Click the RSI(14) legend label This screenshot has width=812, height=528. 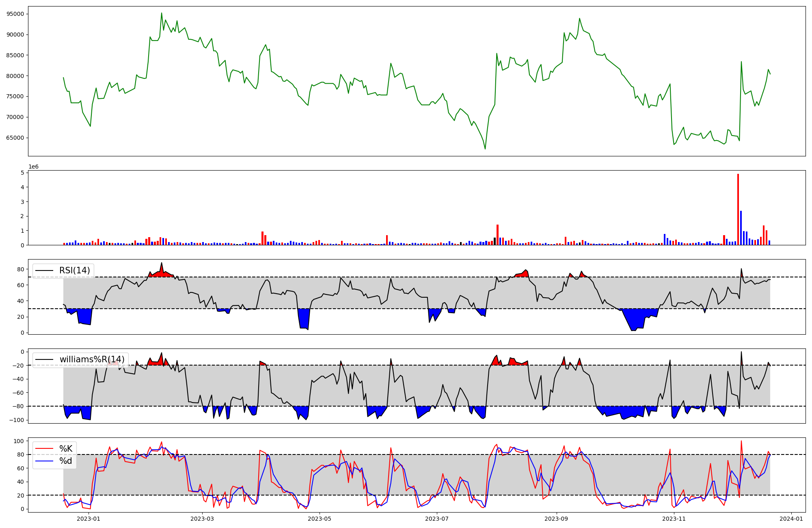click(74, 270)
